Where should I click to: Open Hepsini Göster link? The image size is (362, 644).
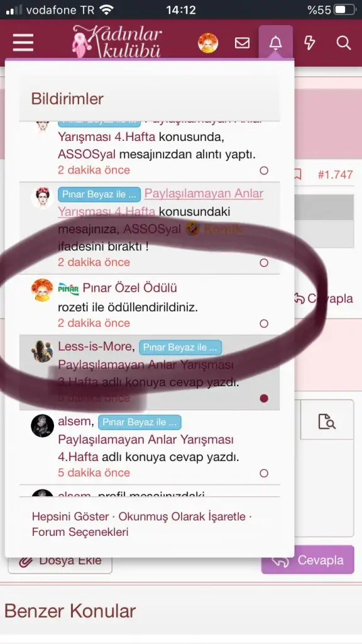coord(70,516)
